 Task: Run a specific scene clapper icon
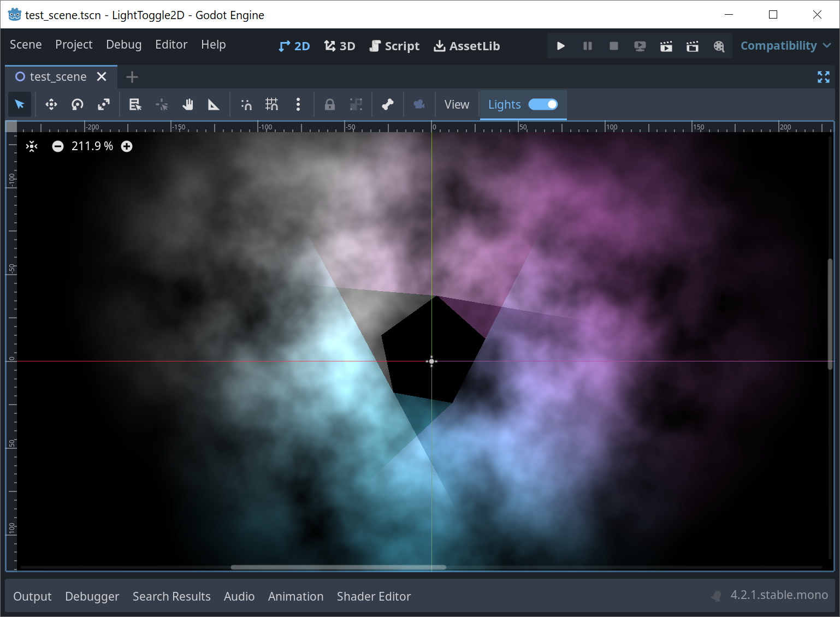coord(693,46)
